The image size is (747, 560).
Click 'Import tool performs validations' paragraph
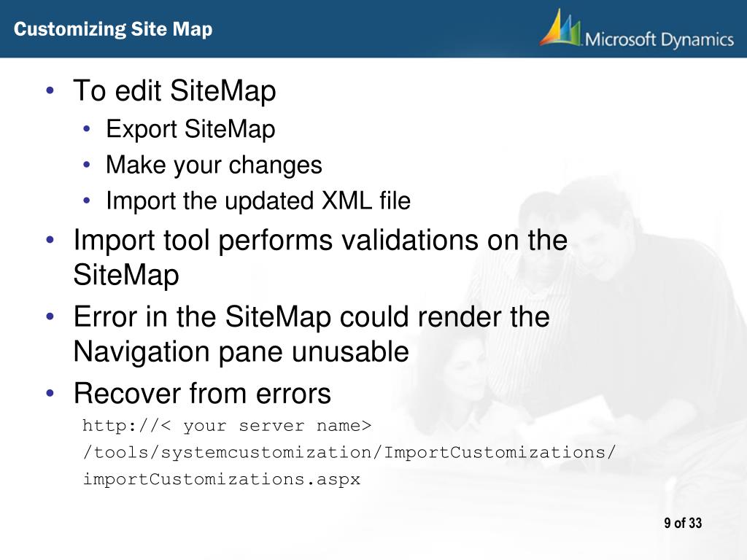pyautogui.click(x=320, y=257)
